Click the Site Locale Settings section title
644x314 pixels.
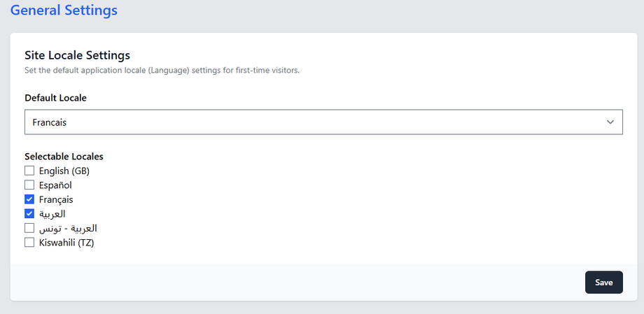coord(78,55)
